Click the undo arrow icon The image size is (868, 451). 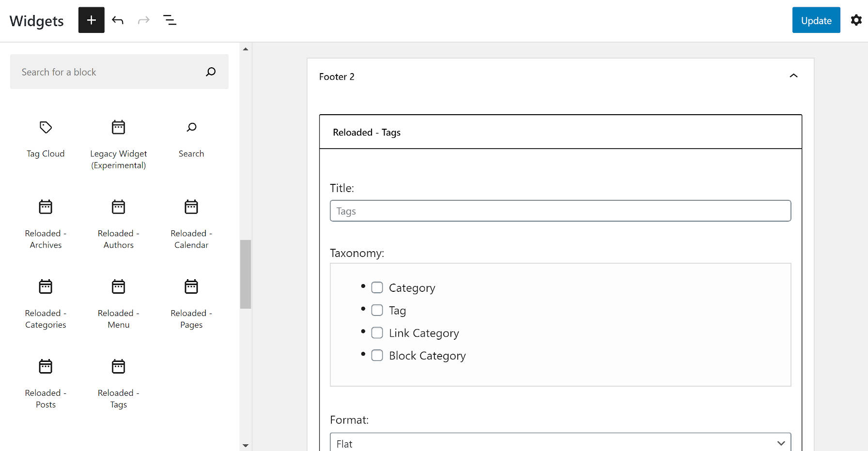click(118, 20)
